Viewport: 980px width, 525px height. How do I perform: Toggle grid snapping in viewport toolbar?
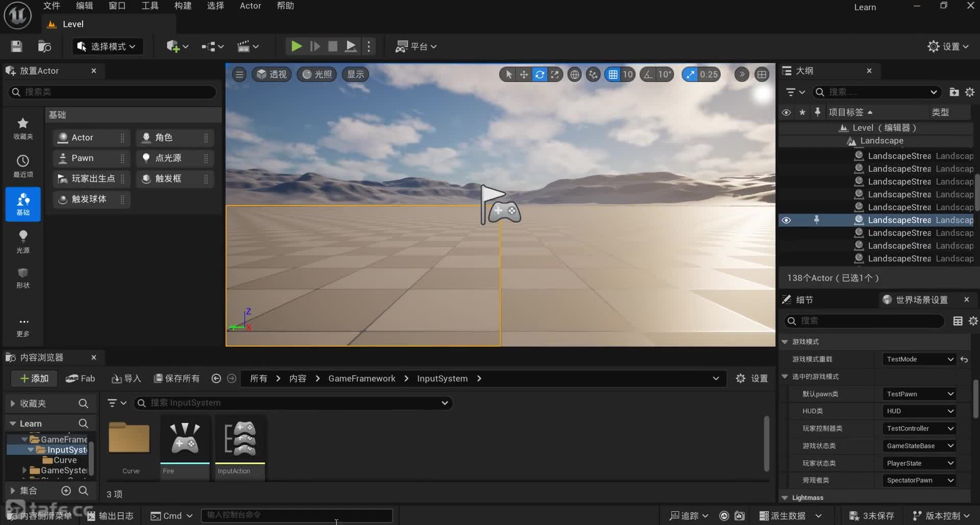(613, 75)
